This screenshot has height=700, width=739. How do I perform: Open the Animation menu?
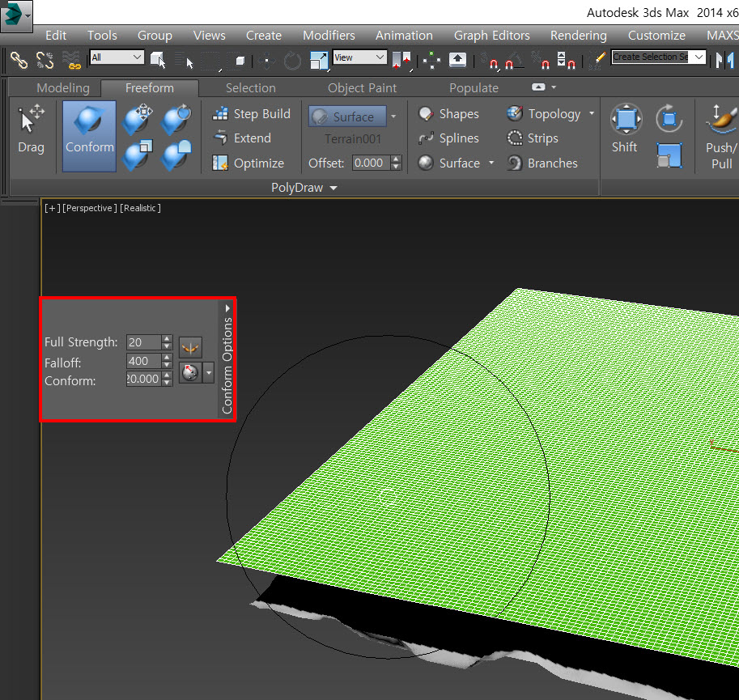click(404, 36)
